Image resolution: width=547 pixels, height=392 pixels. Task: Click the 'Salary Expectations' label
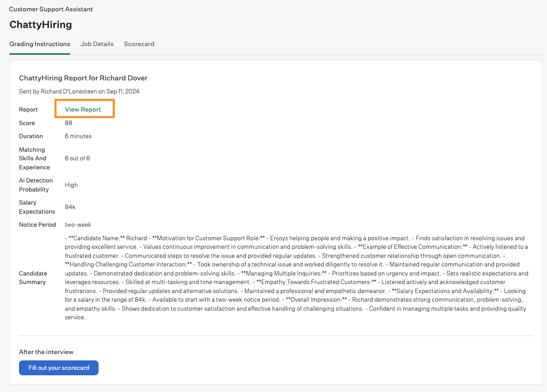point(37,207)
